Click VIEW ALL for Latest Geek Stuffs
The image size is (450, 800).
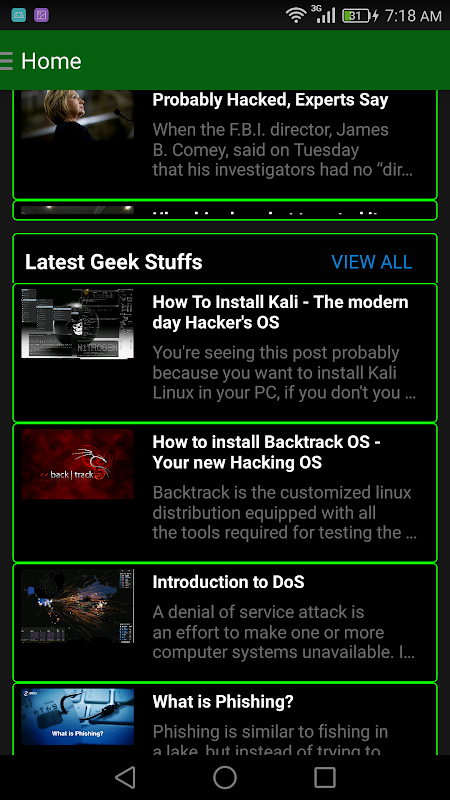point(371,262)
